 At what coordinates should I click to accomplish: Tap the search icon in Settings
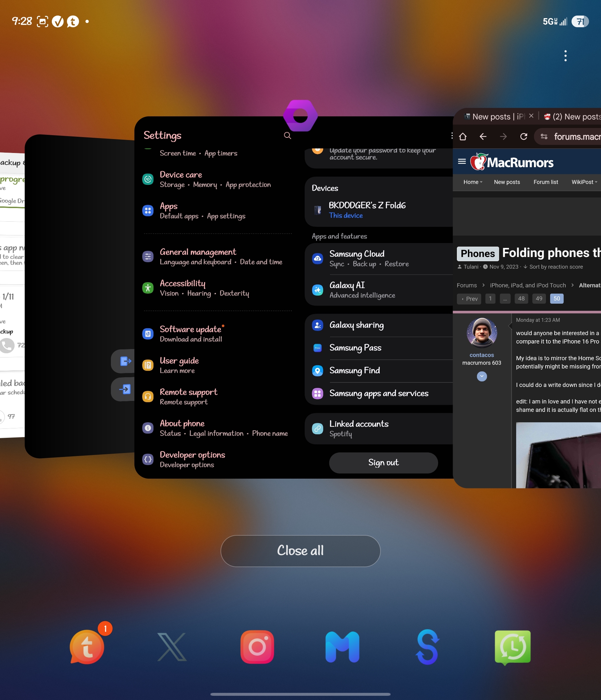coord(287,135)
